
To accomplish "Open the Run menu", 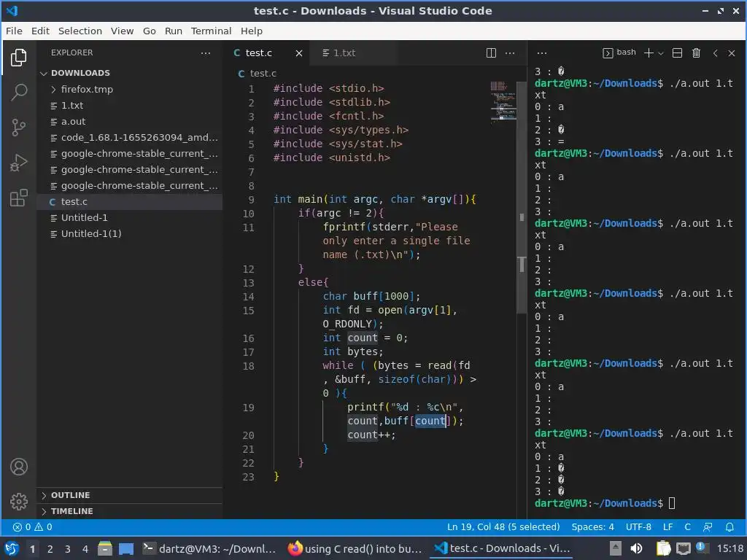I will click(174, 31).
